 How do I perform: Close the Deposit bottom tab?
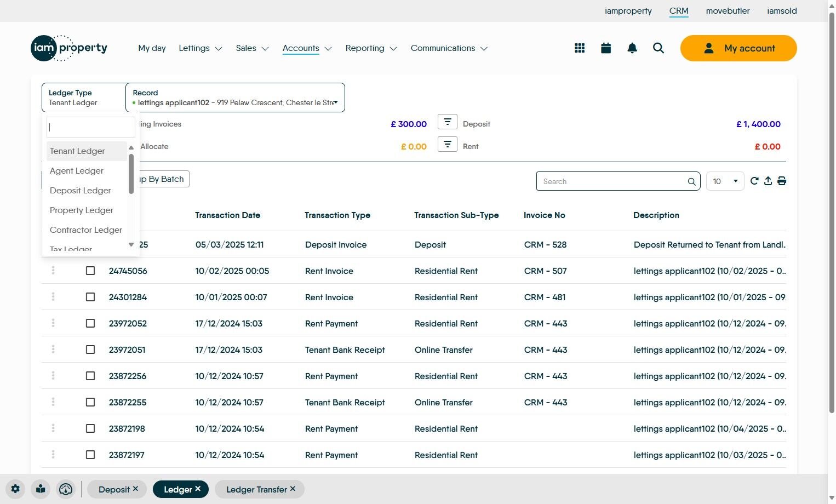point(135,489)
